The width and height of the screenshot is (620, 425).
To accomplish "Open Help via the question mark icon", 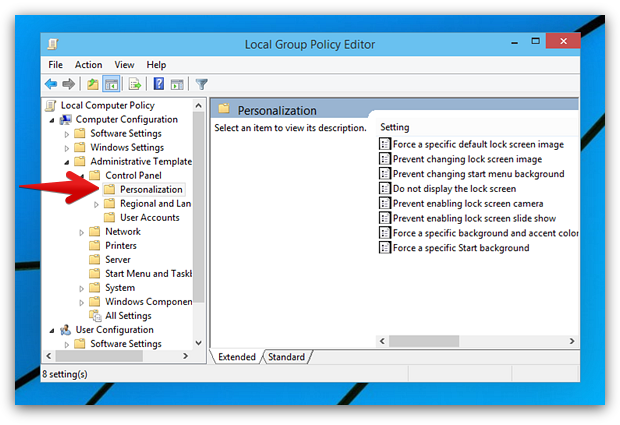I will point(157,84).
